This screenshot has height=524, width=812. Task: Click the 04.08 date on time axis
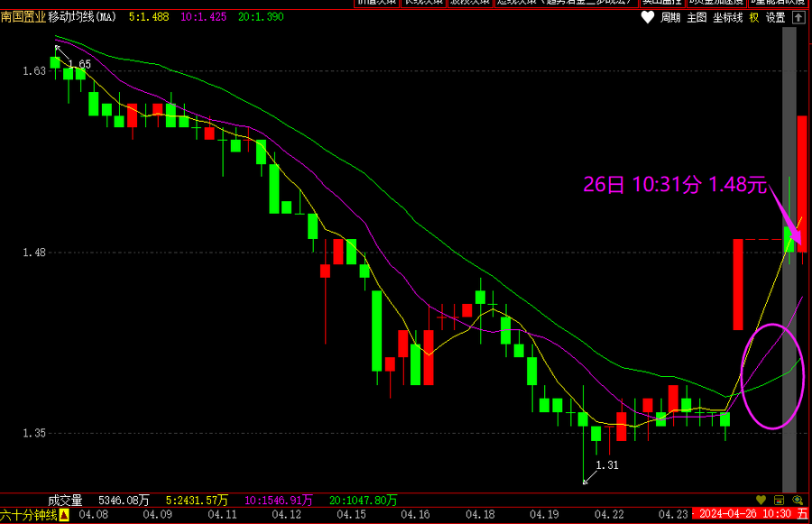[93, 515]
